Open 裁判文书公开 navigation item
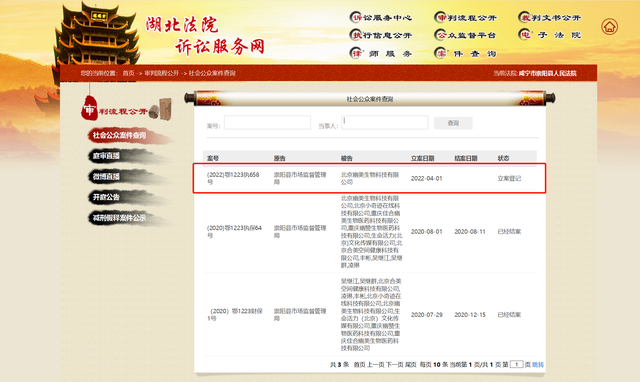 pos(549,18)
